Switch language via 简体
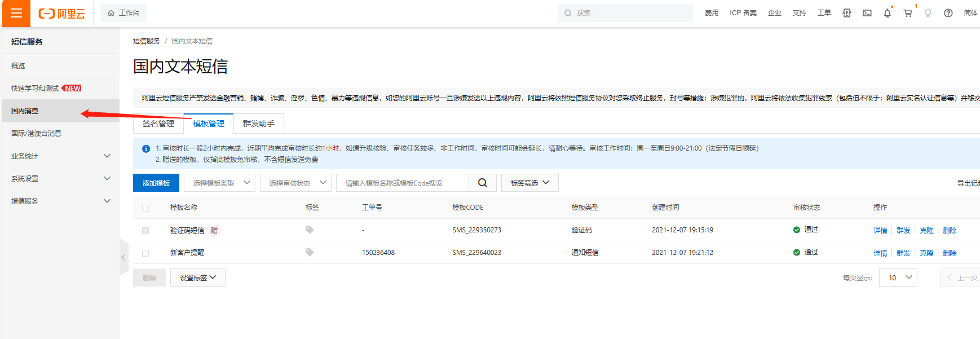Image resolution: width=980 pixels, height=339 pixels. point(971,13)
